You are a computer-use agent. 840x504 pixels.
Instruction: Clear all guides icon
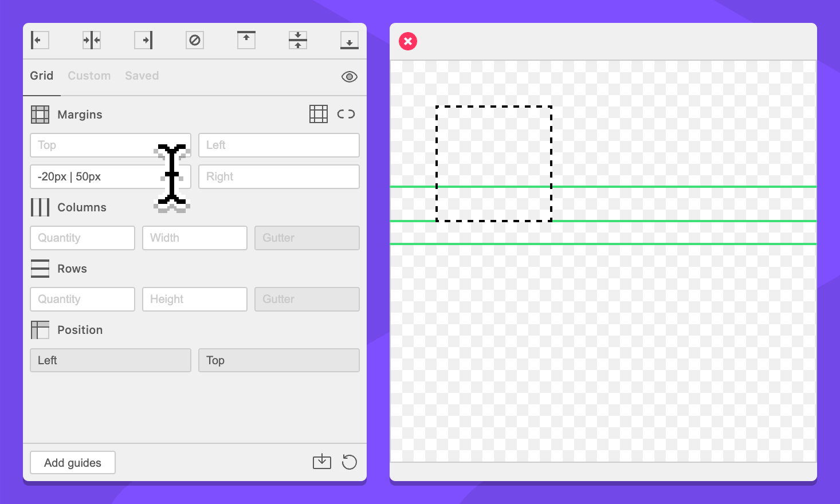(x=195, y=40)
